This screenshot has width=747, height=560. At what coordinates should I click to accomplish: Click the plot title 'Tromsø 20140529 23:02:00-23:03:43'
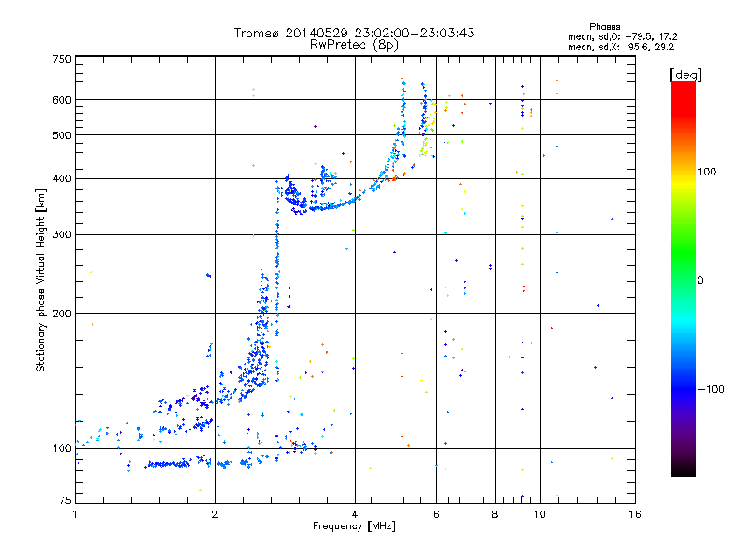pos(355,33)
